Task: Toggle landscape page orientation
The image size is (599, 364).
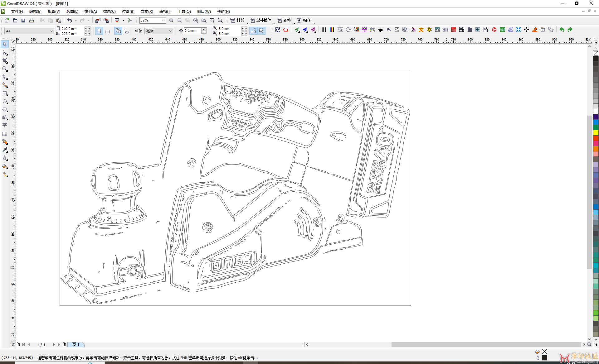Action: click(107, 31)
